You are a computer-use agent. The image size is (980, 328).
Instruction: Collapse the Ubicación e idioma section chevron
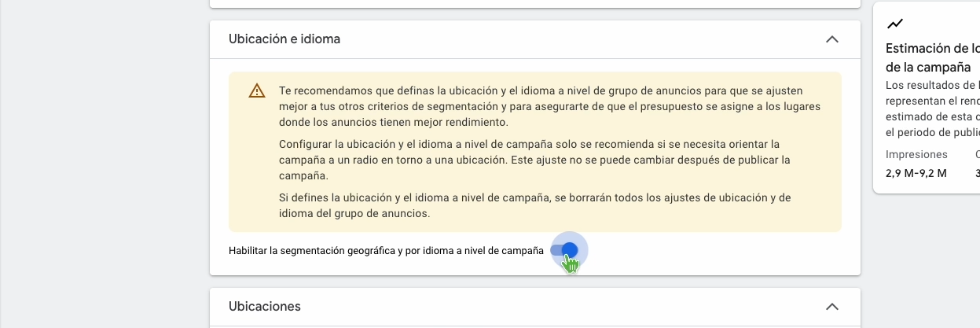832,39
